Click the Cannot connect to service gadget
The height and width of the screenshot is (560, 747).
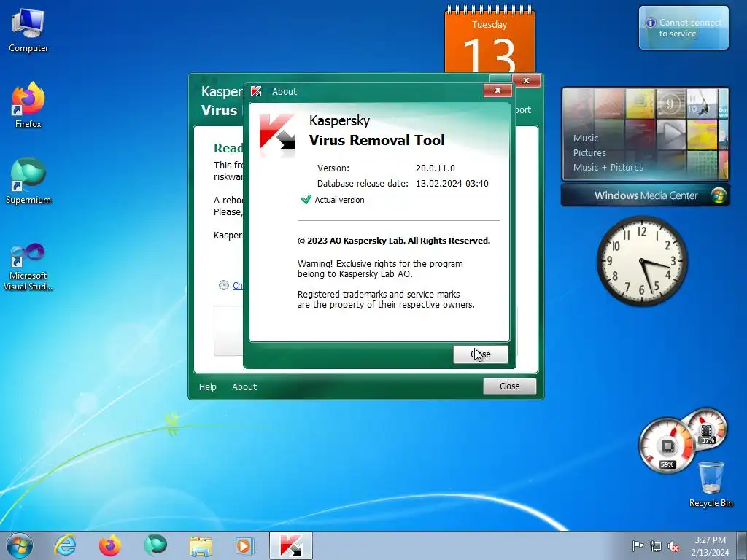pos(684,28)
